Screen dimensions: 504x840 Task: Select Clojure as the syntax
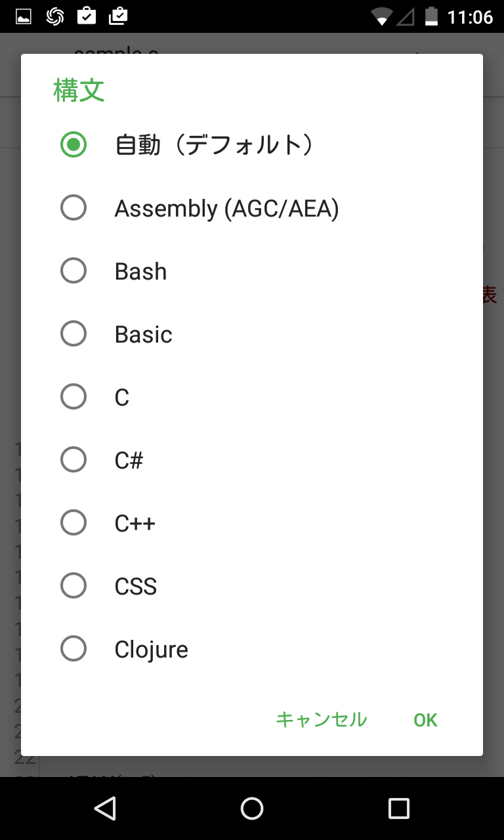coord(73,649)
